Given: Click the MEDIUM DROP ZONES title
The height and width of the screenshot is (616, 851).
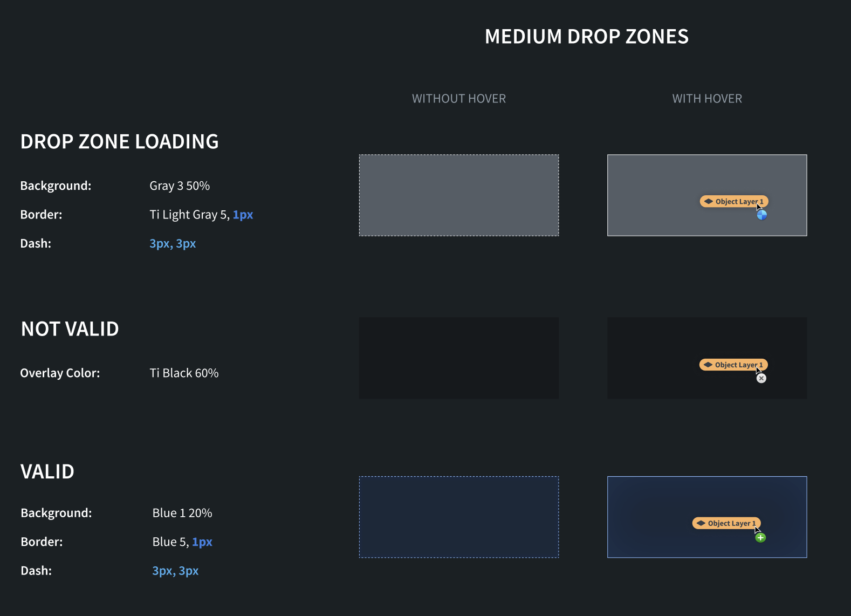Looking at the screenshot, I should [x=587, y=37].
